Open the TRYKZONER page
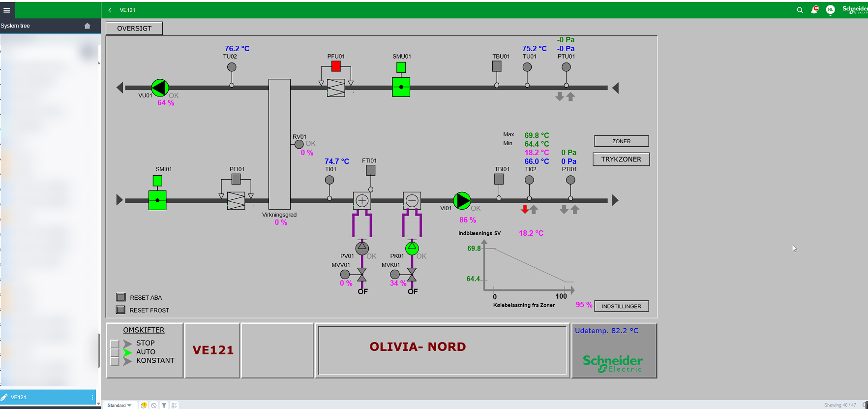Image resolution: width=868 pixels, height=409 pixels. 621,159
